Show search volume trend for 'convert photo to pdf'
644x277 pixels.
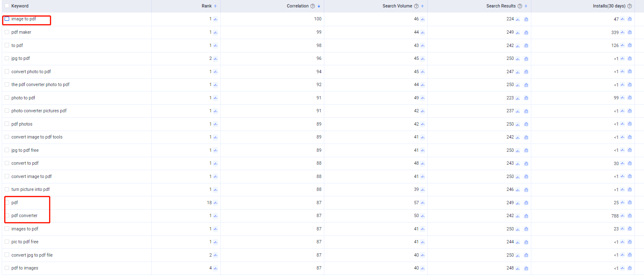coord(422,72)
